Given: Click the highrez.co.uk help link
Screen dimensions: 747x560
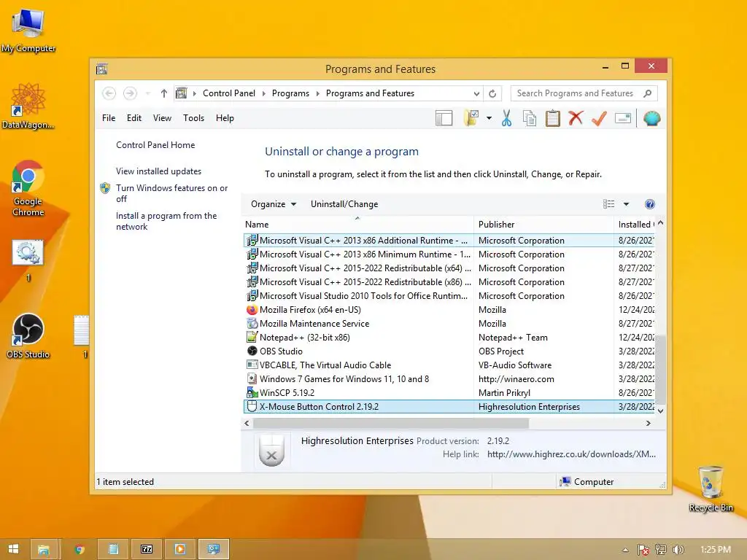Looking at the screenshot, I should click(x=571, y=454).
